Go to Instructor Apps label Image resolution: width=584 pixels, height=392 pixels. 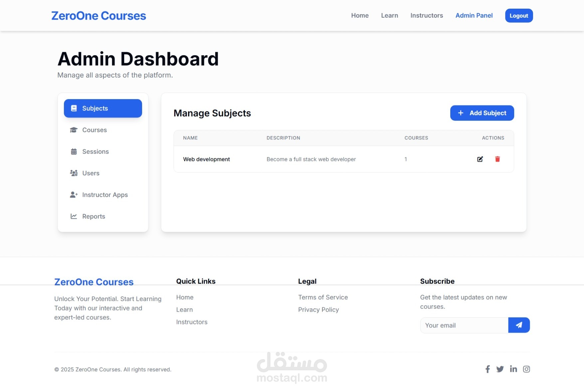(105, 195)
